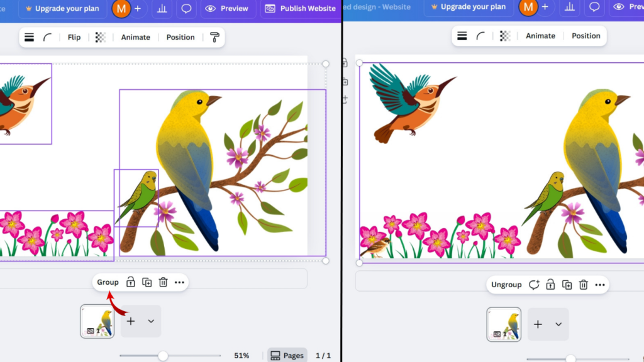Open analytics chart icon left of Preview
644x362 pixels.
tap(162, 9)
